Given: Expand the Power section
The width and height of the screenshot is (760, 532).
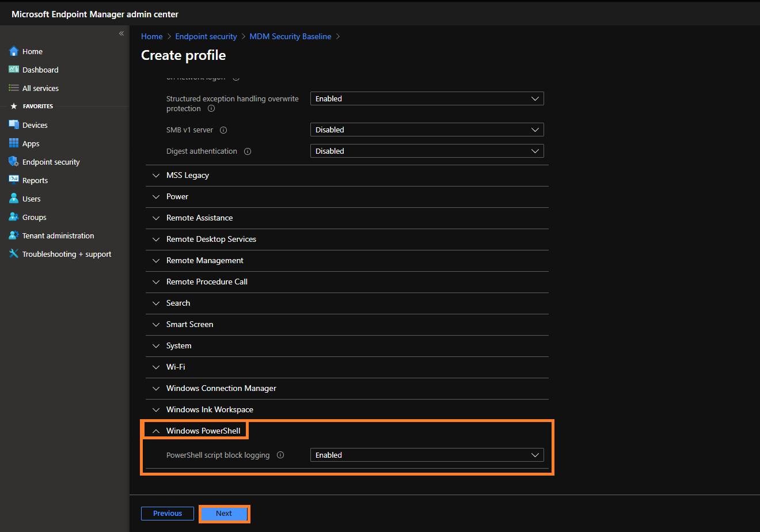Looking at the screenshot, I should pos(347,197).
